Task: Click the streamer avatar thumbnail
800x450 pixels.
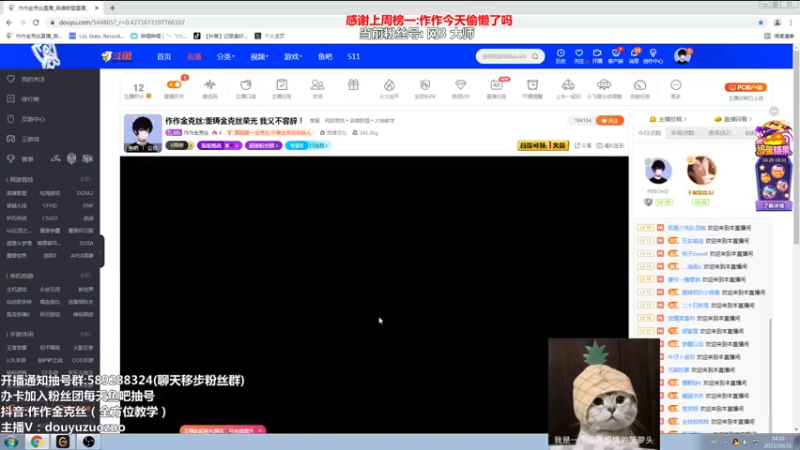Action: (x=142, y=133)
